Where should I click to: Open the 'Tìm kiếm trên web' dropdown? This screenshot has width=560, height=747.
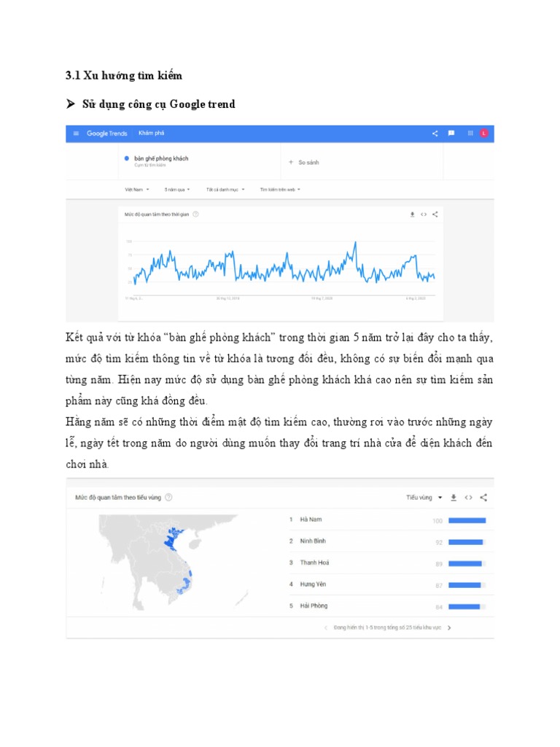pos(281,189)
